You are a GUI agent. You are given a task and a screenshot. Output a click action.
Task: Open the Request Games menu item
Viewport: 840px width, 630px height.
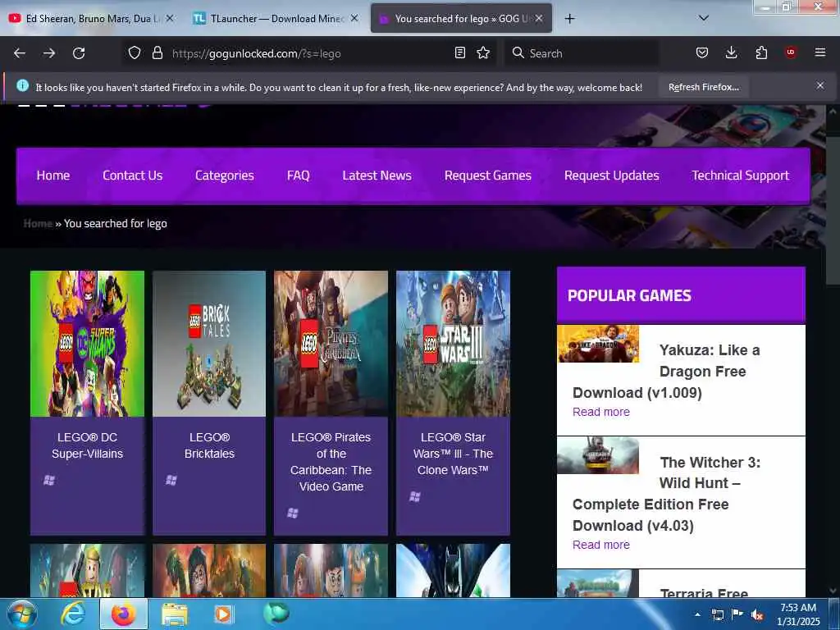(487, 176)
